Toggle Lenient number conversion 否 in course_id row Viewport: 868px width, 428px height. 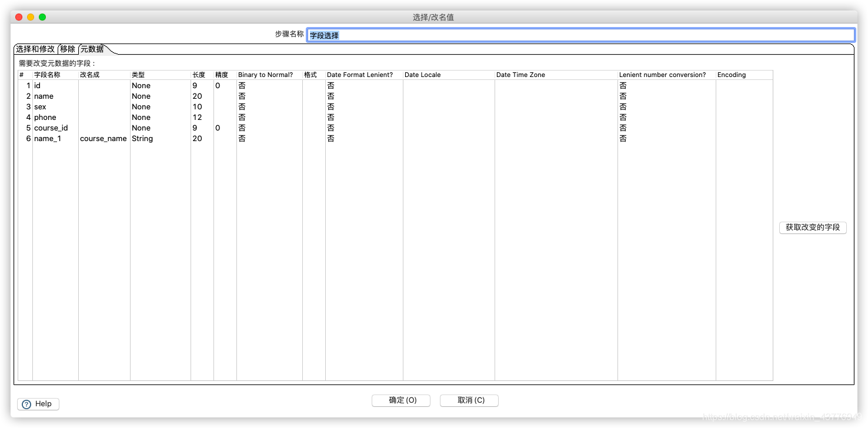pyautogui.click(x=666, y=128)
